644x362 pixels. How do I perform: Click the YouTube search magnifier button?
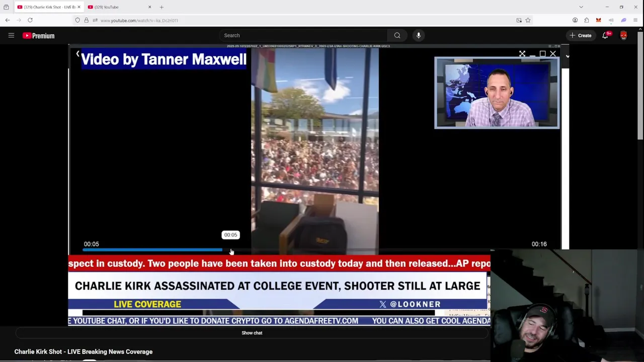coord(397,35)
